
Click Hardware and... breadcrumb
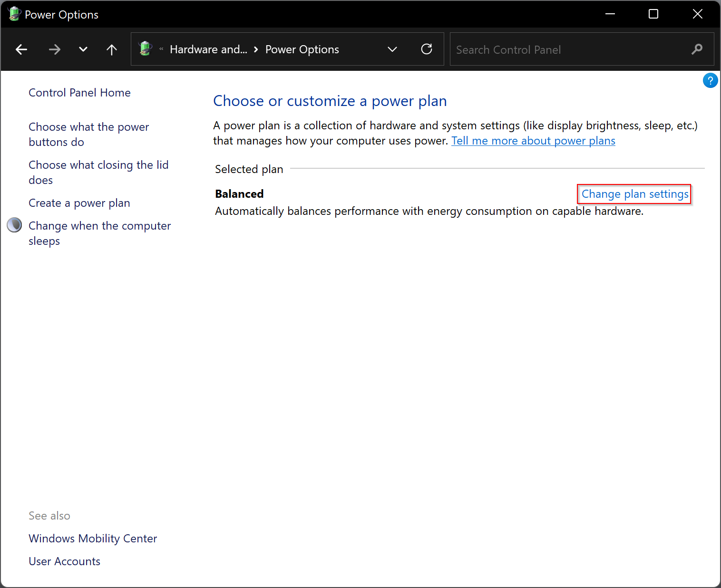(x=208, y=49)
